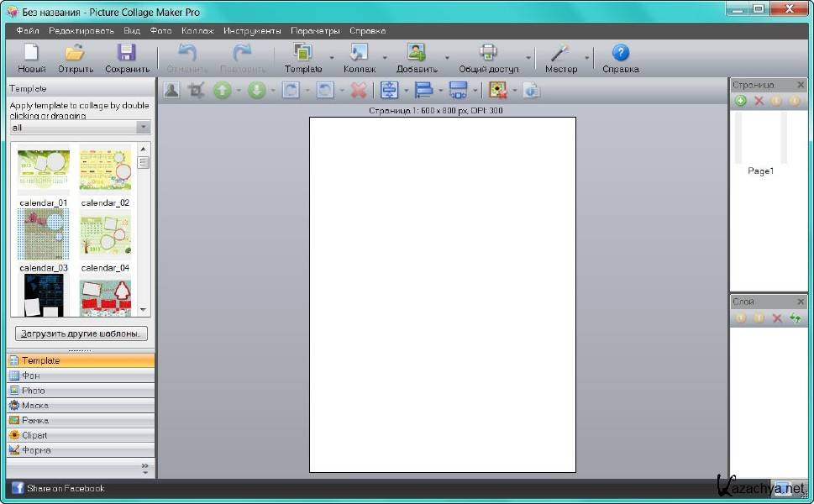Click the green add page icon

741,101
